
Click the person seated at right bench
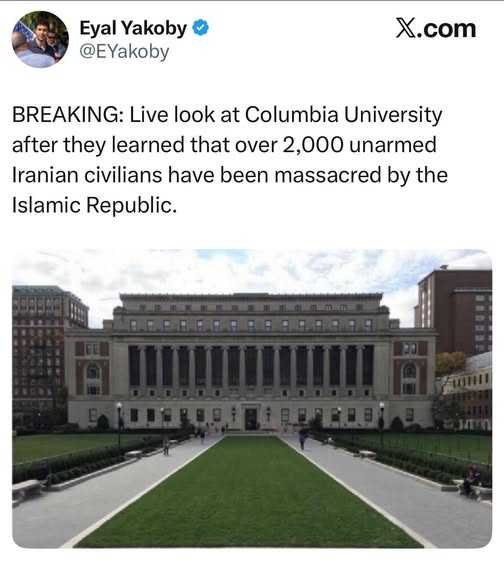(x=472, y=481)
